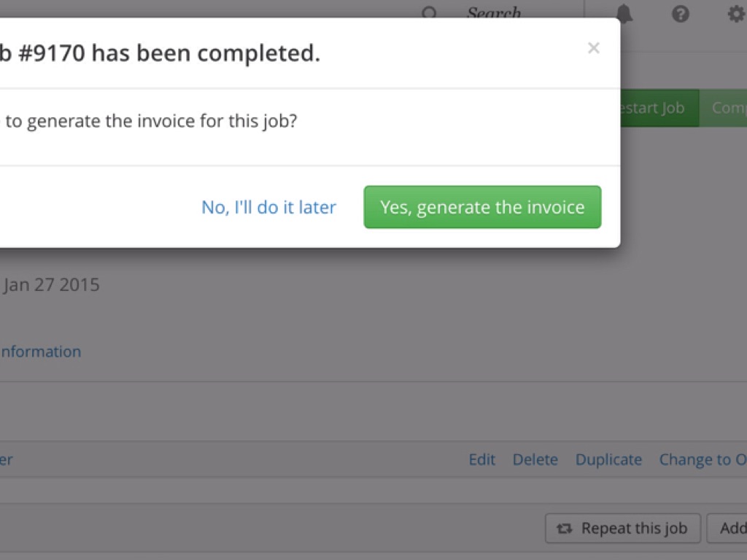Viewport: 747px width, 560px height.
Task: Click the truncated blue link ending in 'er'
Action: tap(6, 459)
